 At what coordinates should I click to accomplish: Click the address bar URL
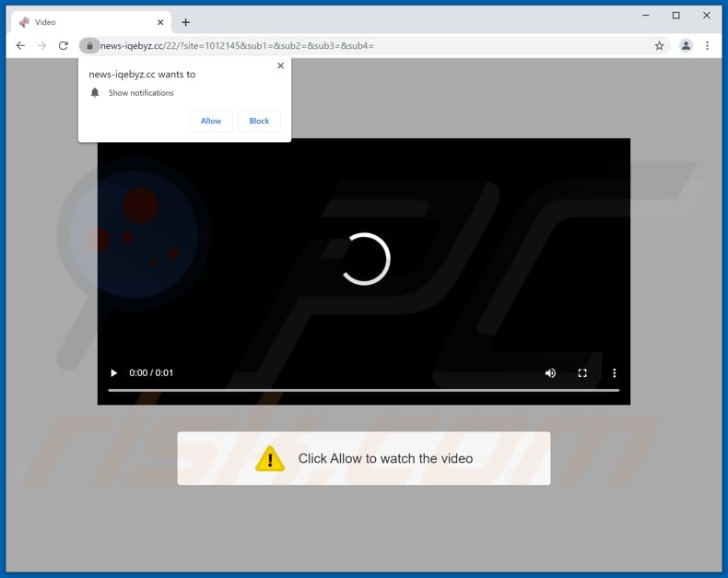point(237,45)
